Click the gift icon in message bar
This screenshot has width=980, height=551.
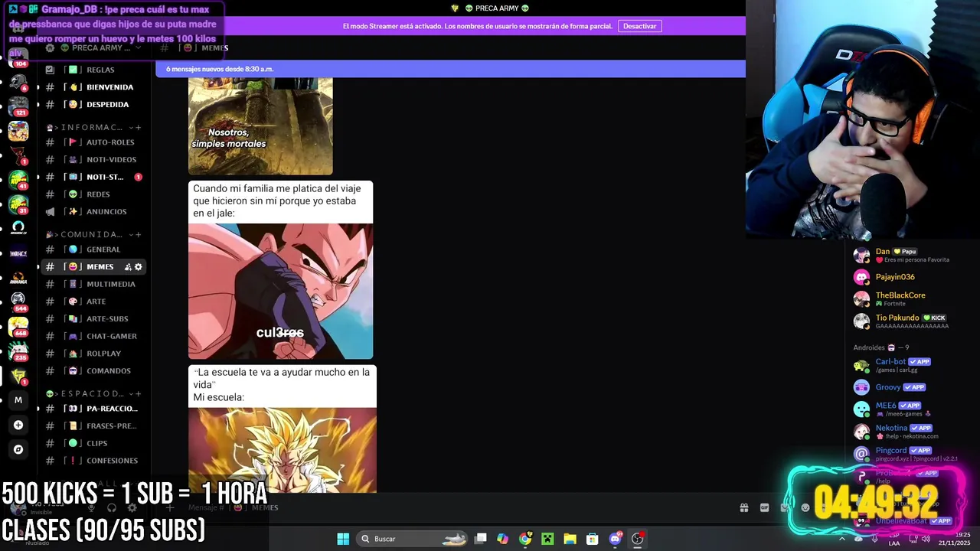tap(743, 507)
